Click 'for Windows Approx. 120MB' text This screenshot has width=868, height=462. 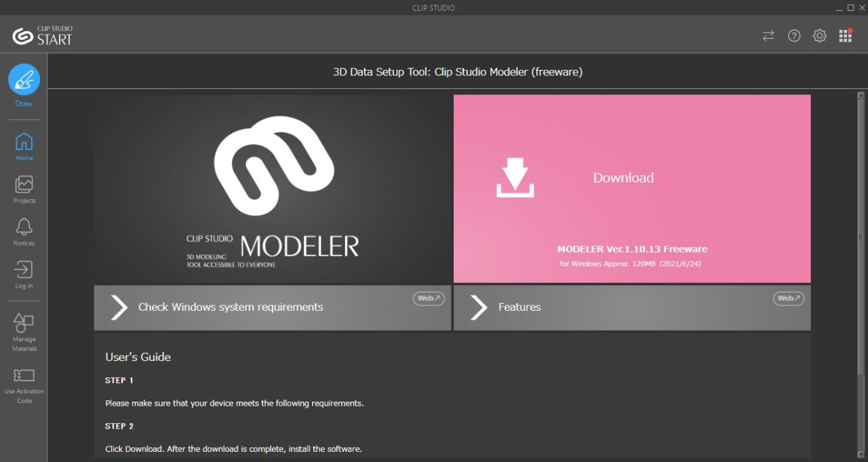pos(630,264)
